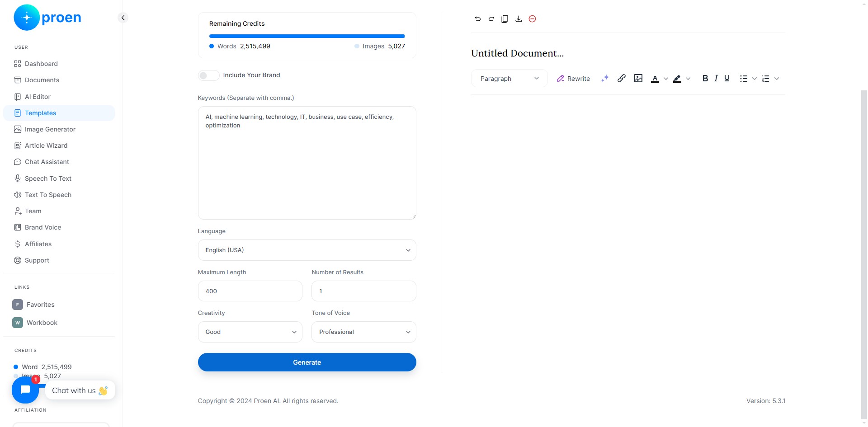Click the text color A icon

(x=655, y=79)
